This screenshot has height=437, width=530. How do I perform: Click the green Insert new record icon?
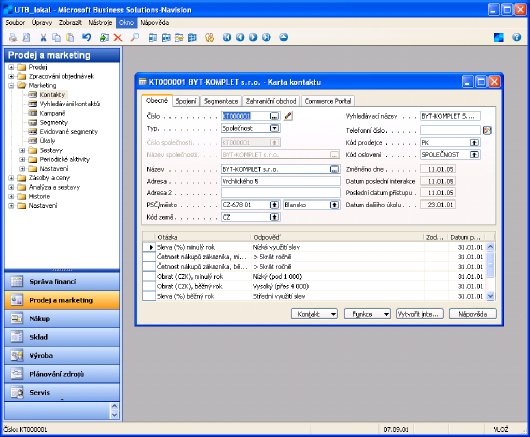pyautogui.click(x=104, y=38)
